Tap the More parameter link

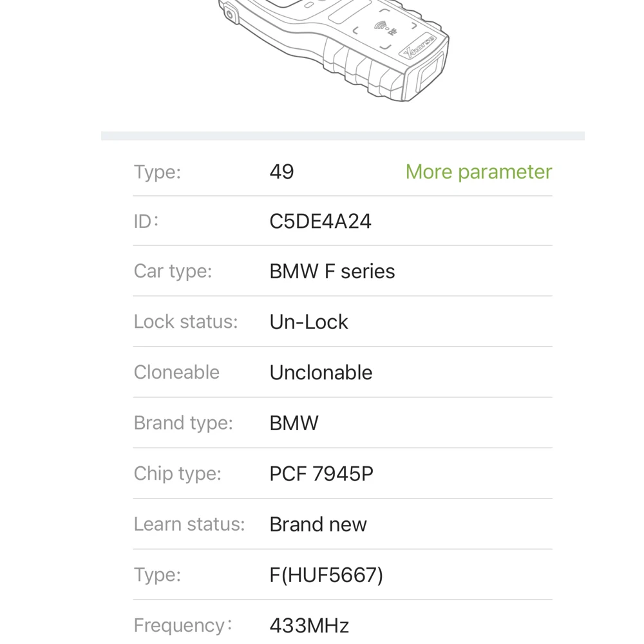coord(478,172)
